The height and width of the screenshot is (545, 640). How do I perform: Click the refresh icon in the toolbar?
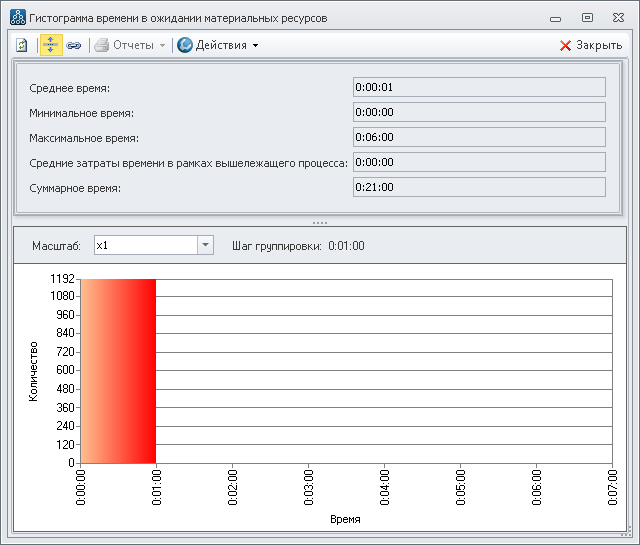(x=22, y=45)
